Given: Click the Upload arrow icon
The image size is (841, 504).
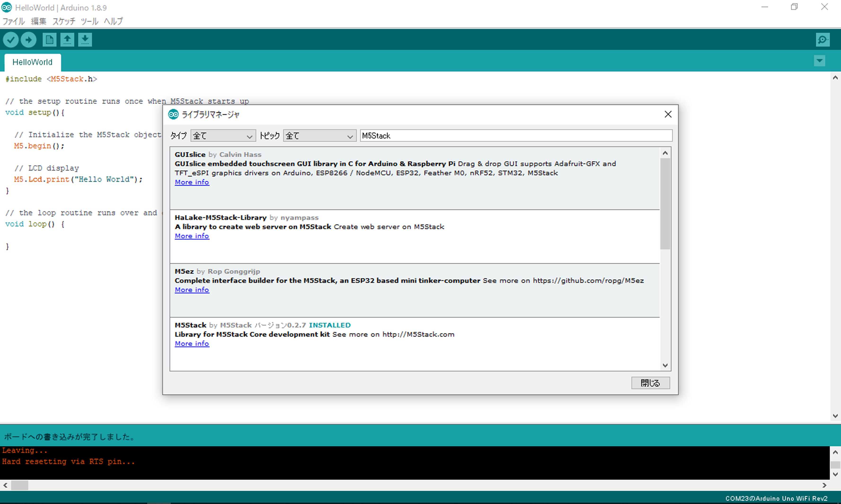Looking at the screenshot, I should 29,40.
